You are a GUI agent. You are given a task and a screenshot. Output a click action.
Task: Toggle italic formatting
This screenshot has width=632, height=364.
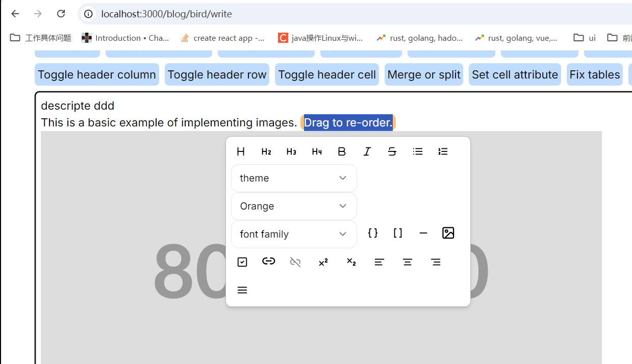pyautogui.click(x=367, y=151)
